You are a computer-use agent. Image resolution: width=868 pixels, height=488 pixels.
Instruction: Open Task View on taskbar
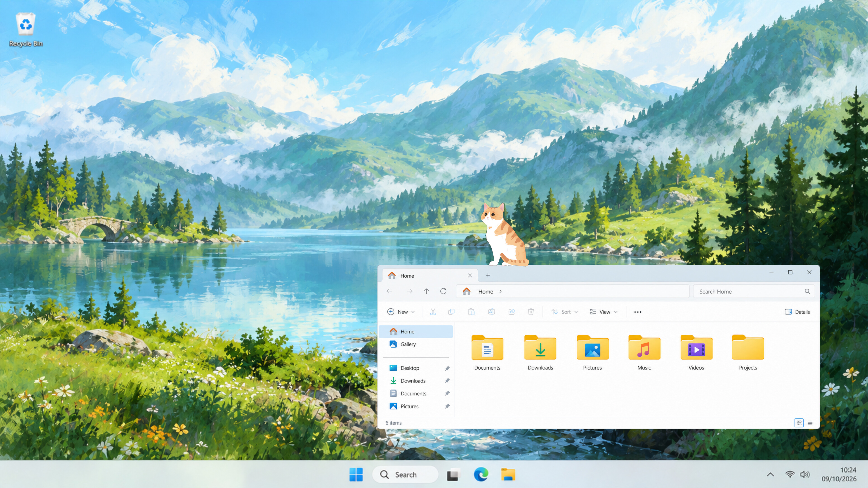[453, 474]
